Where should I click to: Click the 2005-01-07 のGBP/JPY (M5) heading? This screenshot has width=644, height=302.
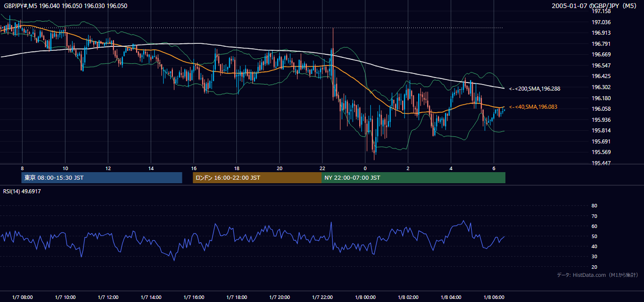tap(595, 6)
